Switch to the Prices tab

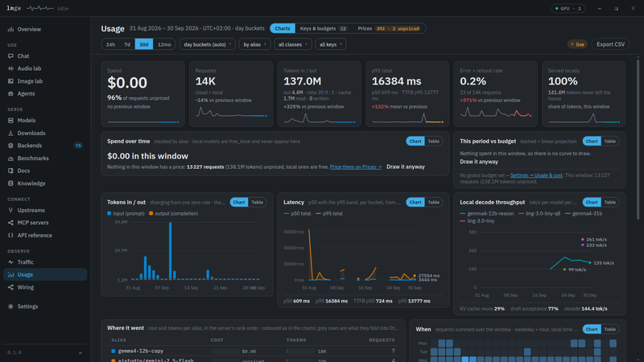pyautogui.click(x=389, y=28)
